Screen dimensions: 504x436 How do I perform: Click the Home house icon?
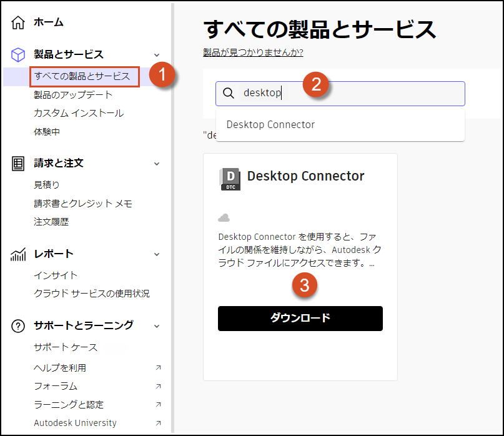click(x=18, y=22)
